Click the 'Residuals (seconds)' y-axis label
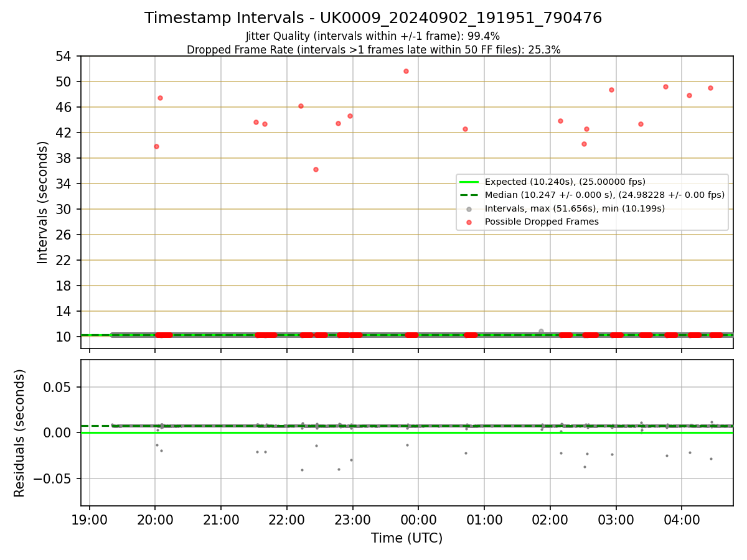This screenshot has height=560, width=747. (x=20, y=433)
